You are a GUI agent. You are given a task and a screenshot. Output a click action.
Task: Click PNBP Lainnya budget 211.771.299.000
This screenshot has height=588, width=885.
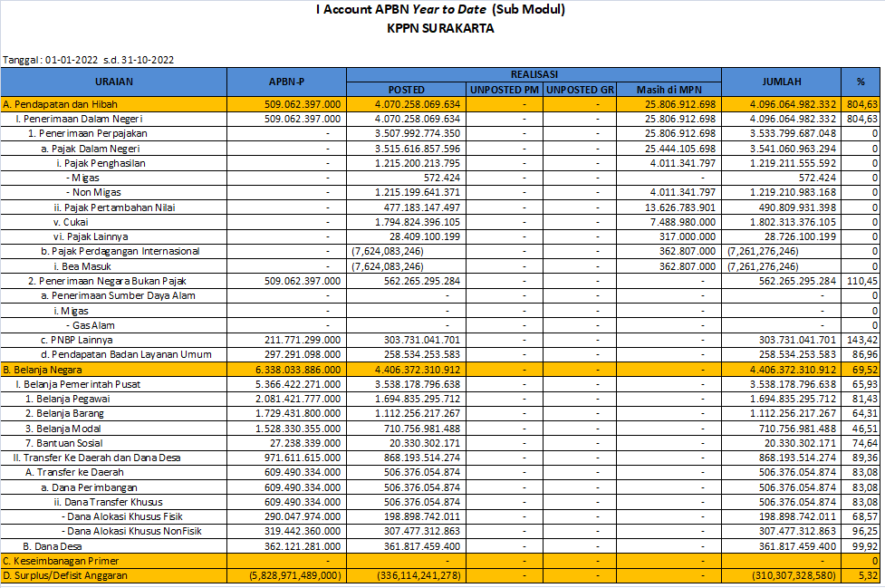(303, 341)
